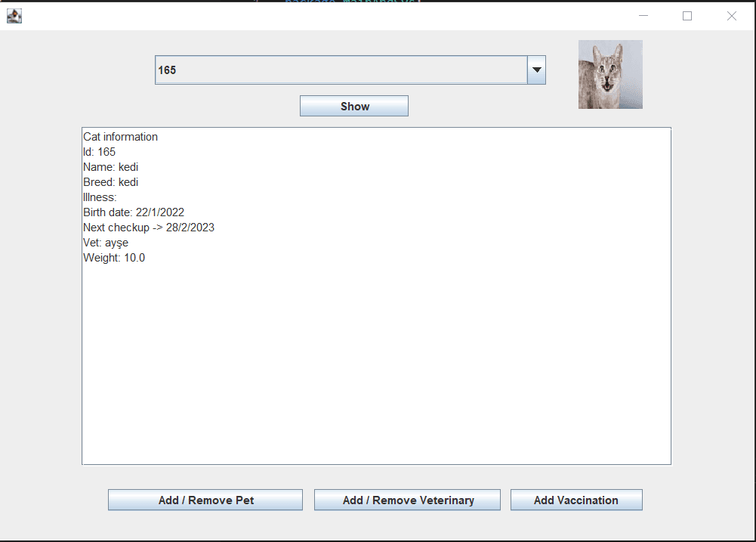Click the "Id: 165" text line
756x542 pixels.
point(100,152)
